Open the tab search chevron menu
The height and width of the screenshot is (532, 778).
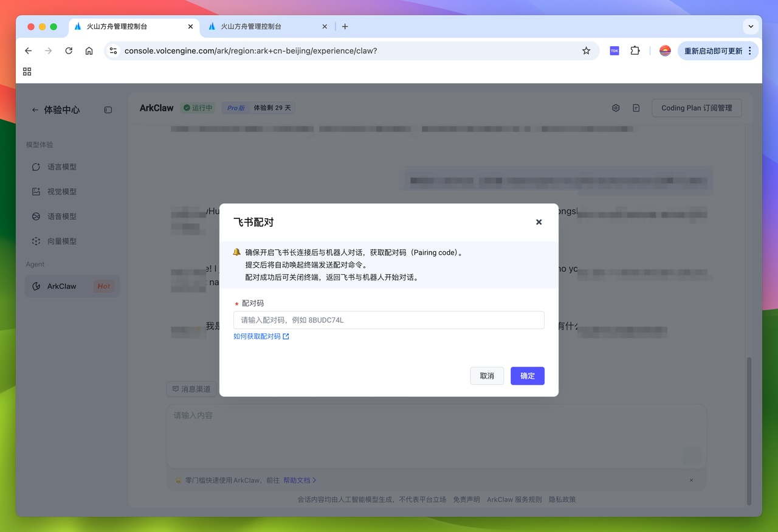click(x=751, y=26)
